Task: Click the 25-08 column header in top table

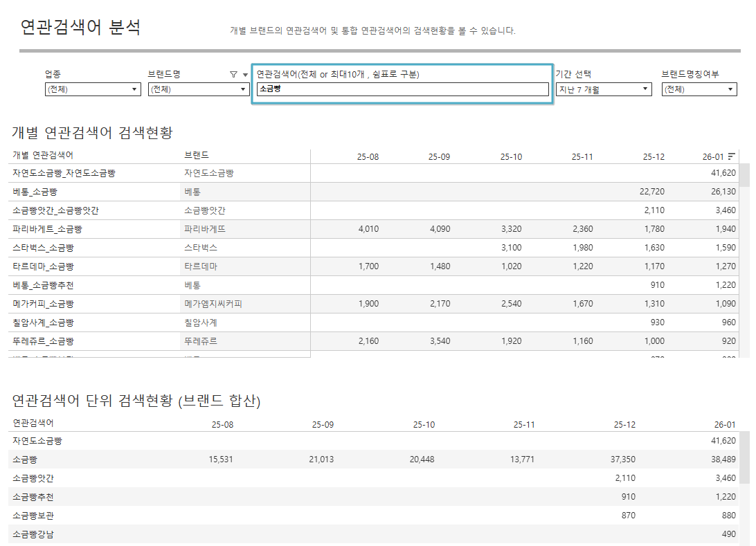Action: click(368, 157)
